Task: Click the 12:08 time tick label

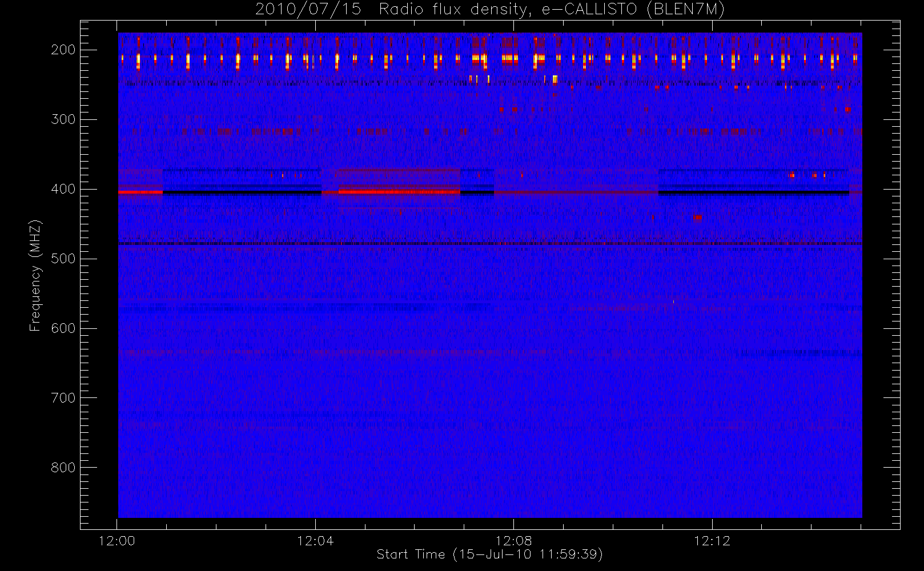Action: [x=513, y=541]
